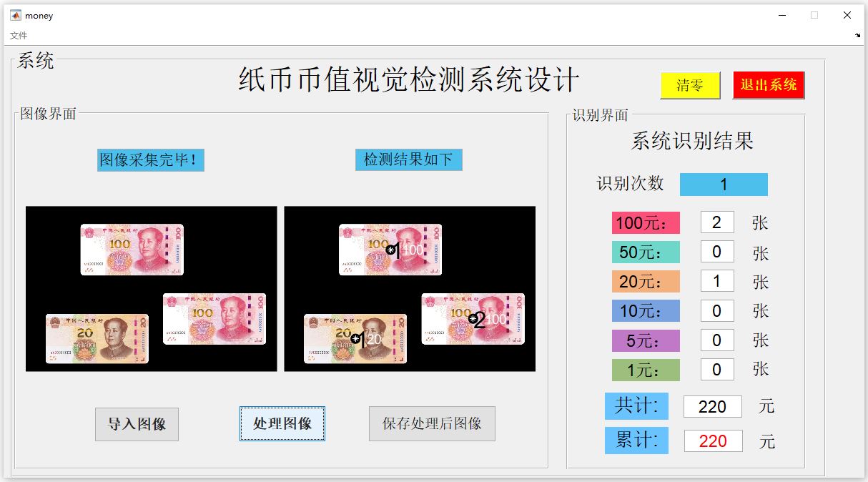Minimize the money window

[x=782, y=15]
